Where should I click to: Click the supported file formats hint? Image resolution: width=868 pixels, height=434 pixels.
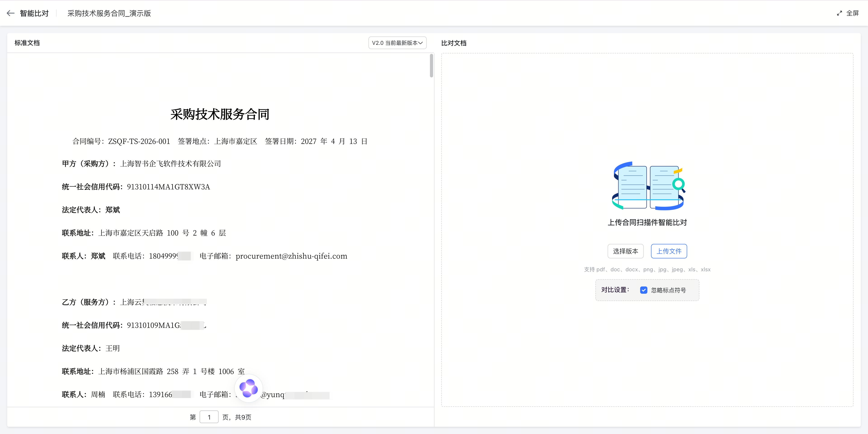click(x=647, y=269)
